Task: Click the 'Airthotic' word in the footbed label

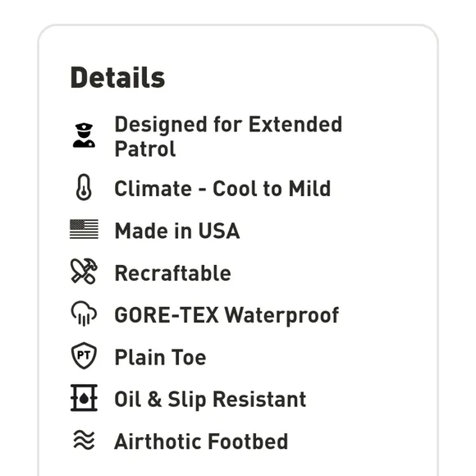Action: [x=158, y=442]
